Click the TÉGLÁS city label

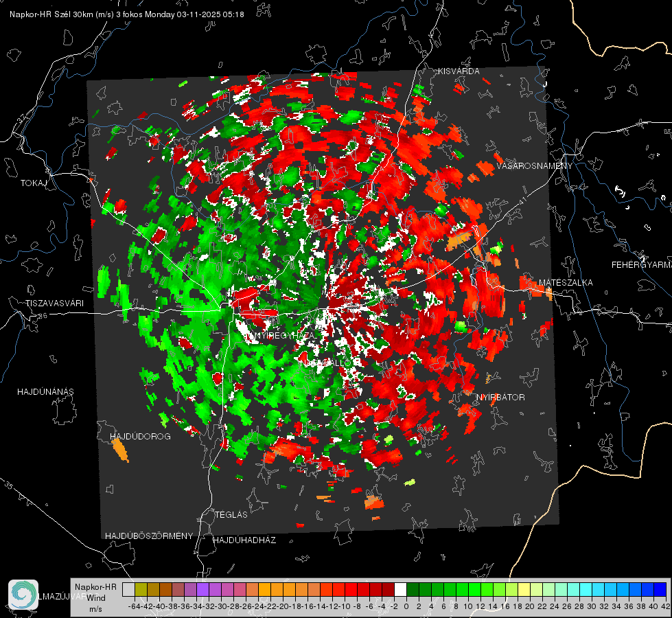[231, 514]
